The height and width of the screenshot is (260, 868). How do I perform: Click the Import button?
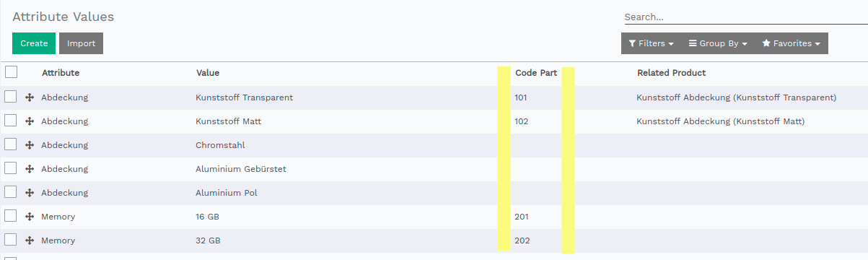[82, 43]
